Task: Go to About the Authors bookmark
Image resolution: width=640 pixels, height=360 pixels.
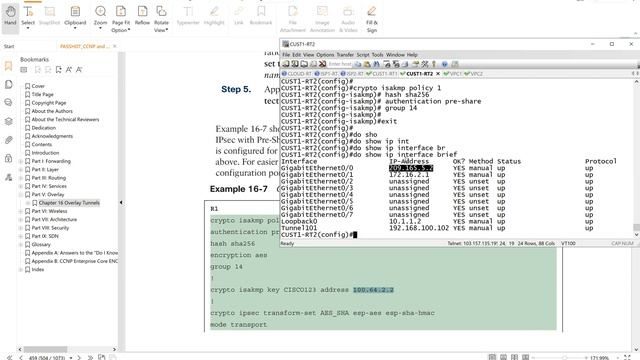Action: pos(52,111)
